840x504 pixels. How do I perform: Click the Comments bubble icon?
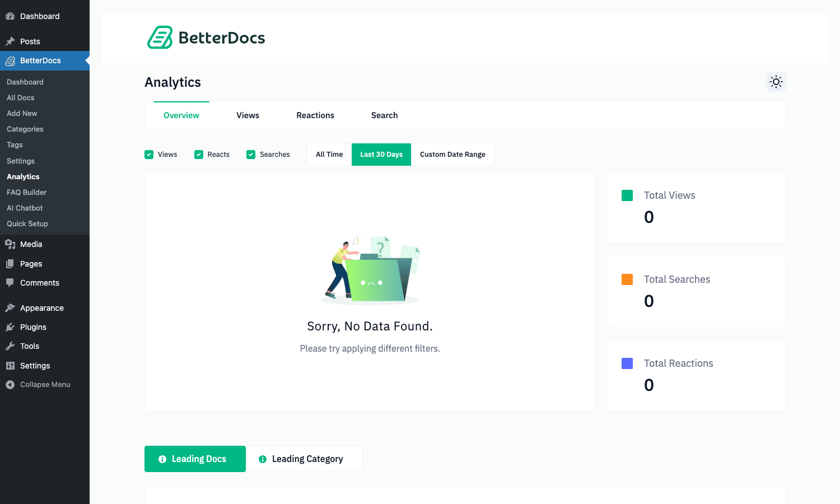pyautogui.click(x=10, y=283)
